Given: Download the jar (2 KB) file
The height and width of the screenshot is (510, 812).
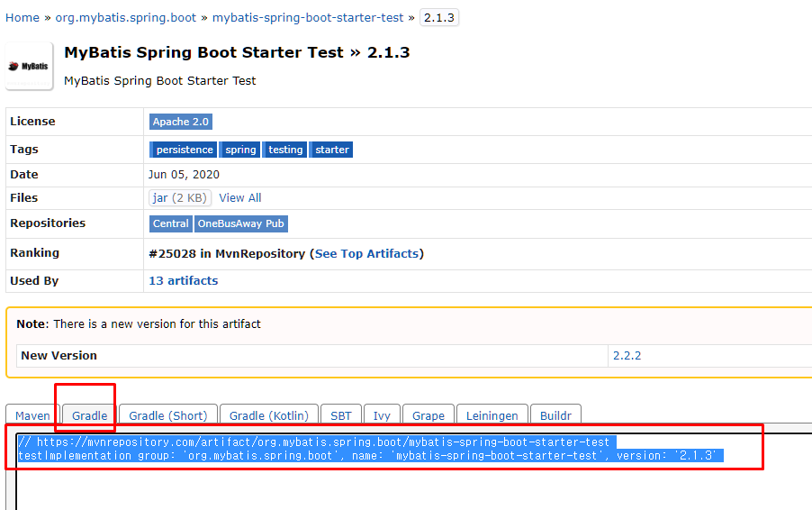Looking at the screenshot, I should [x=180, y=198].
